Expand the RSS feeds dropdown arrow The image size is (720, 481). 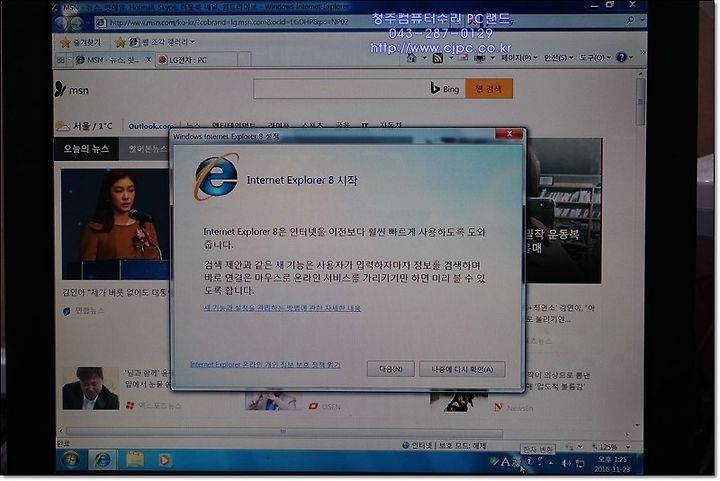(x=451, y=58)
